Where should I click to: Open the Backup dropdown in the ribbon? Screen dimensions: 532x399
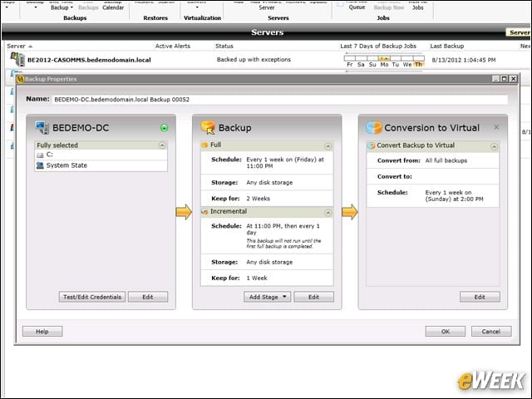(x=62, y=7)
